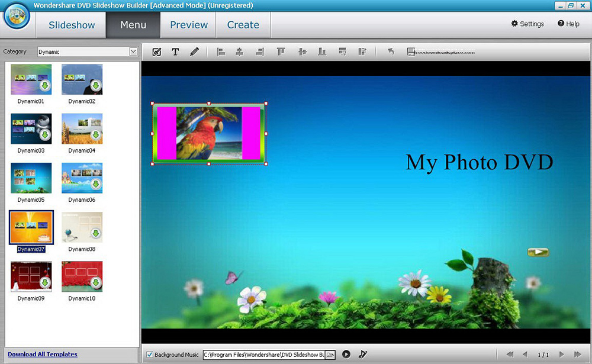Click the background music file path field
The image size is (592, 364).
tap(263, 355)
